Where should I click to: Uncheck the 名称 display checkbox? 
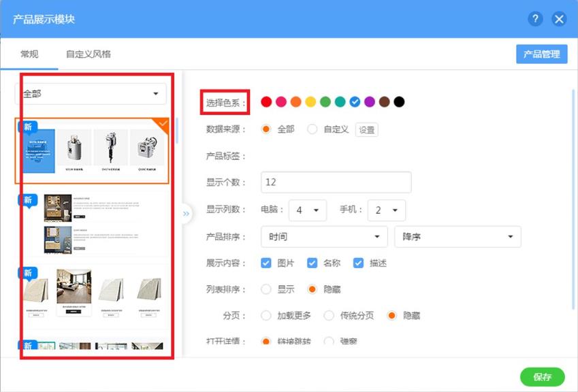312,263
